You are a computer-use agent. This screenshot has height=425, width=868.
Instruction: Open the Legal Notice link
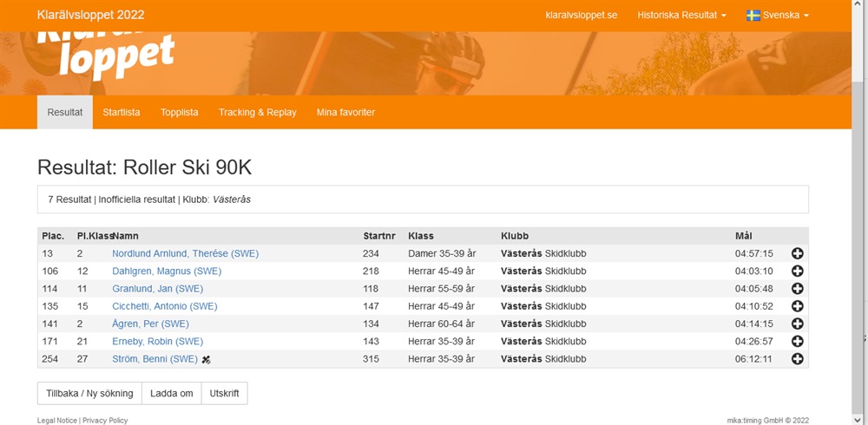(57, 421)
